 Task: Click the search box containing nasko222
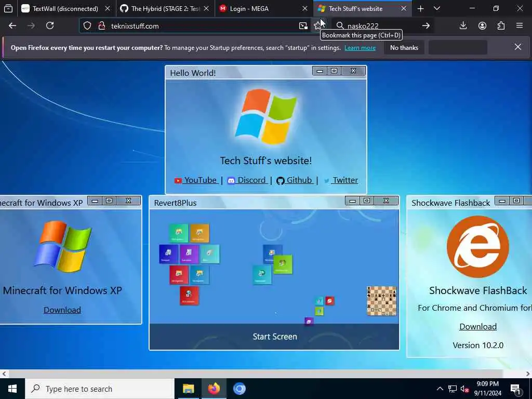[382, 26]
